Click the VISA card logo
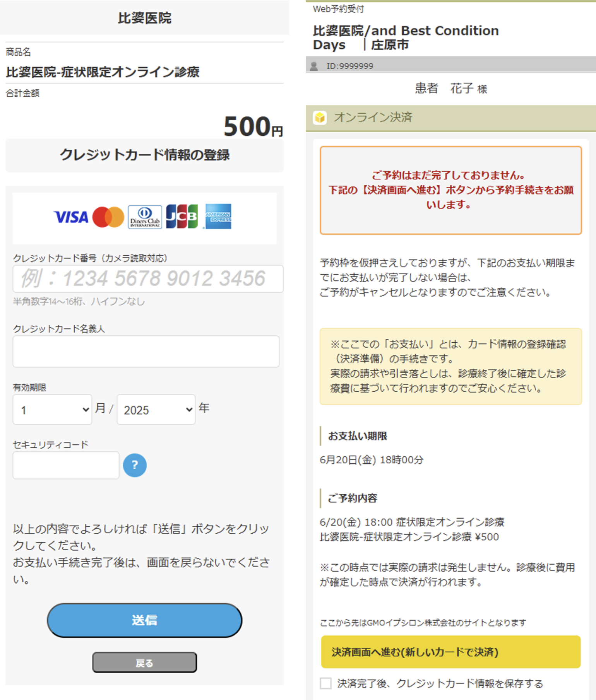 pos(71,217)
